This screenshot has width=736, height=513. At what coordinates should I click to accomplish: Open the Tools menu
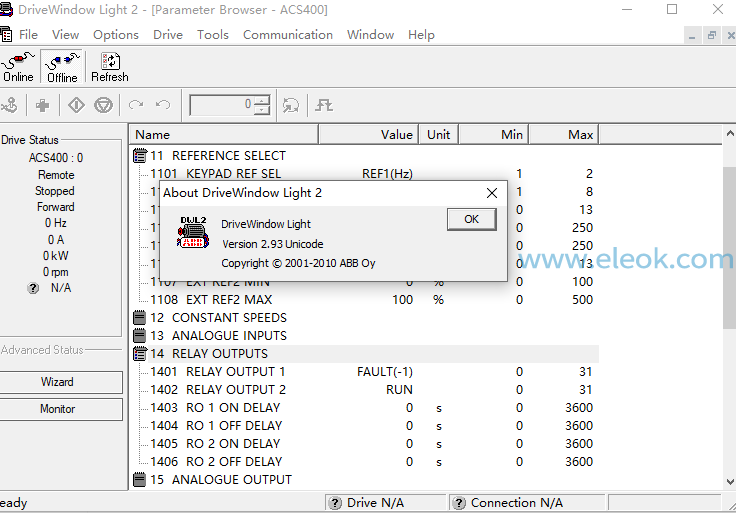coord(213,35)
